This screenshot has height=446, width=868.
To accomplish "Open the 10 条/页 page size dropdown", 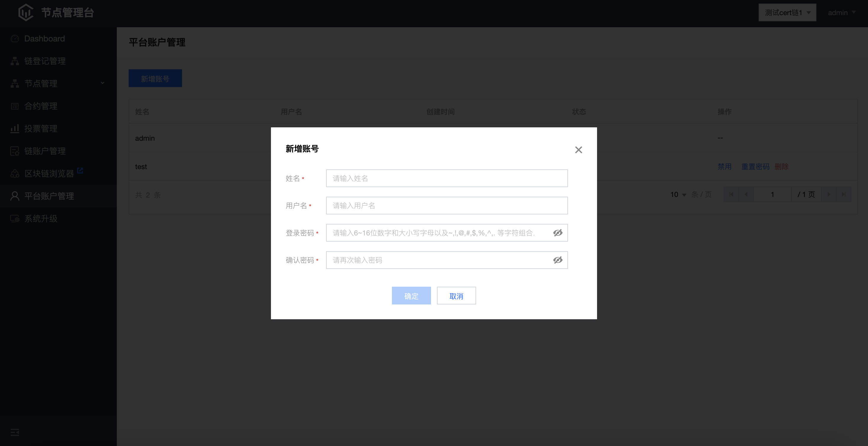I will point(678,195).
